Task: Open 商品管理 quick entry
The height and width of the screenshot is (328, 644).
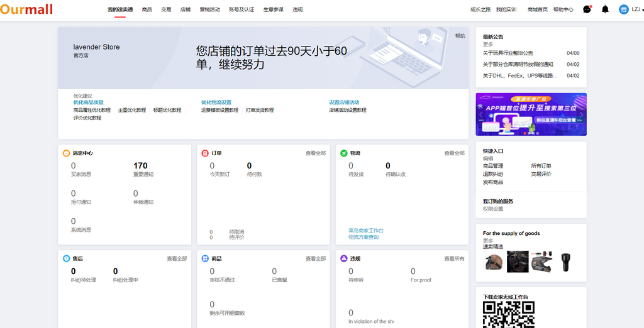Action: pos(493,166)
